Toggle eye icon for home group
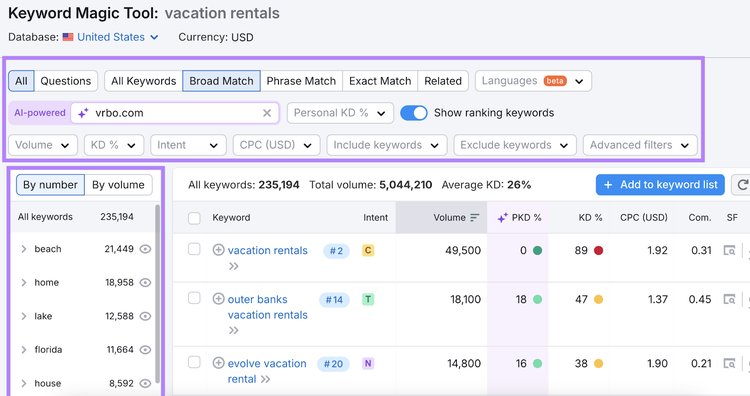 pyautogui.click(x=145, y=283)
